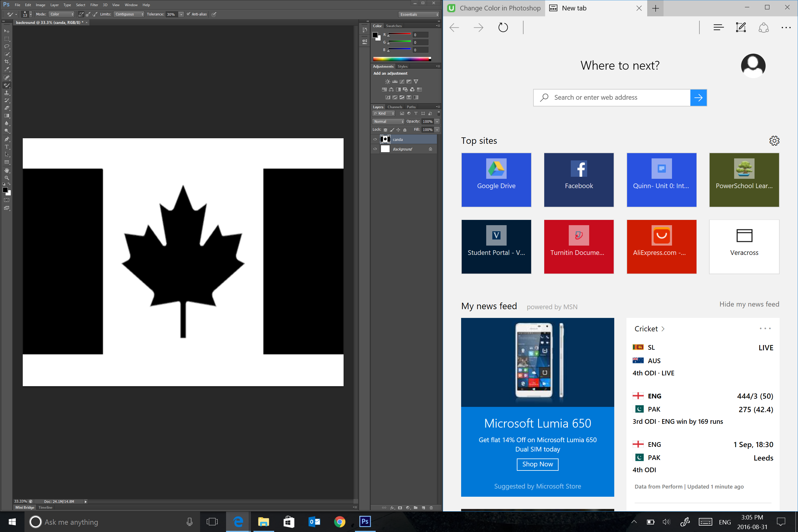Select the Eyedropper tool in toolbox
This screenshot has height=532, width=798.
(7, 69)
